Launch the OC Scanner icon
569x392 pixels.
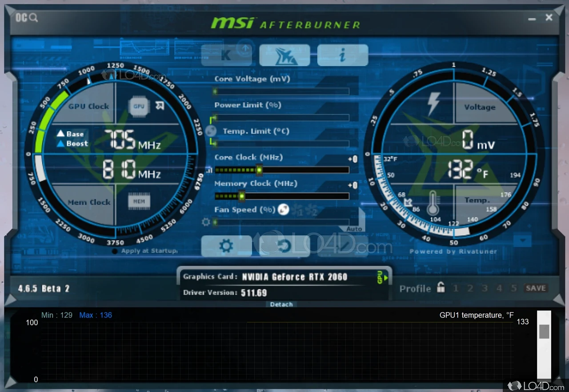(27, 18)
